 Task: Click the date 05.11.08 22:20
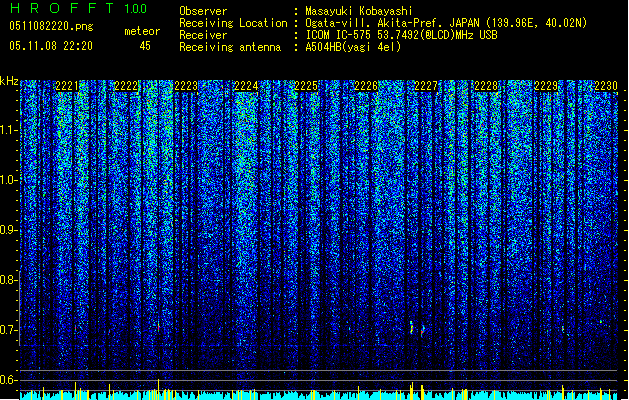51,46
